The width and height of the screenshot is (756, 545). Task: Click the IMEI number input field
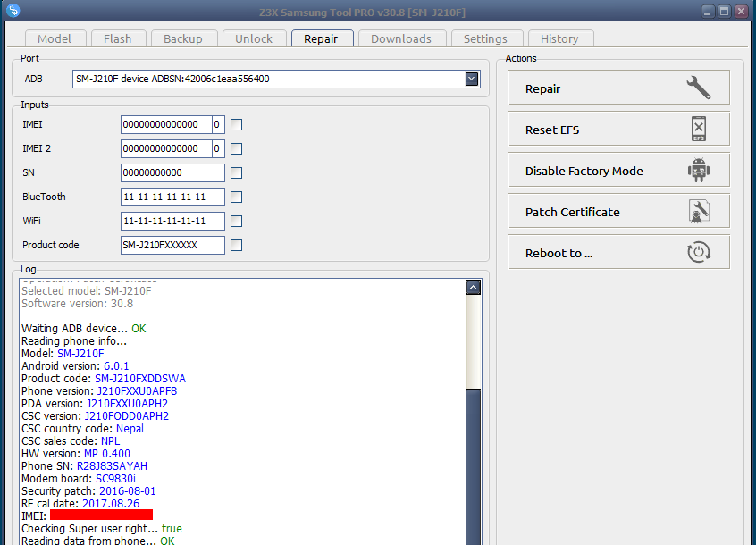(166, 125)
